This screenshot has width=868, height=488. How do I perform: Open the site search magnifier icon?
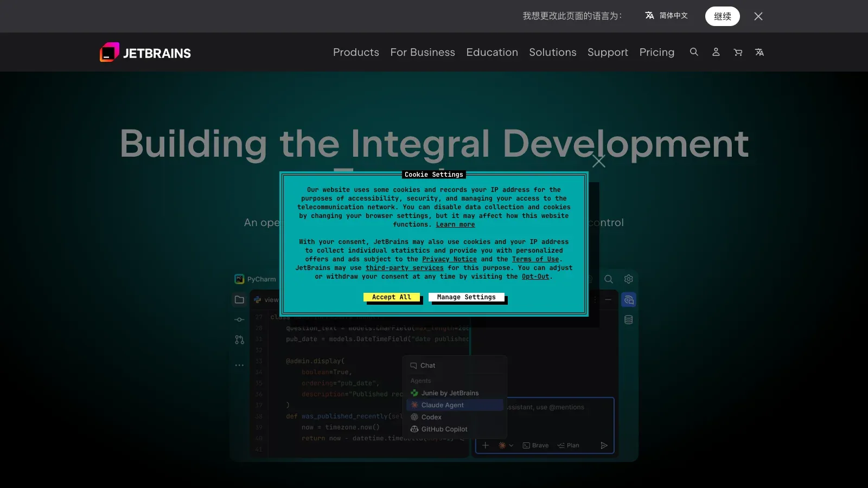694,52
